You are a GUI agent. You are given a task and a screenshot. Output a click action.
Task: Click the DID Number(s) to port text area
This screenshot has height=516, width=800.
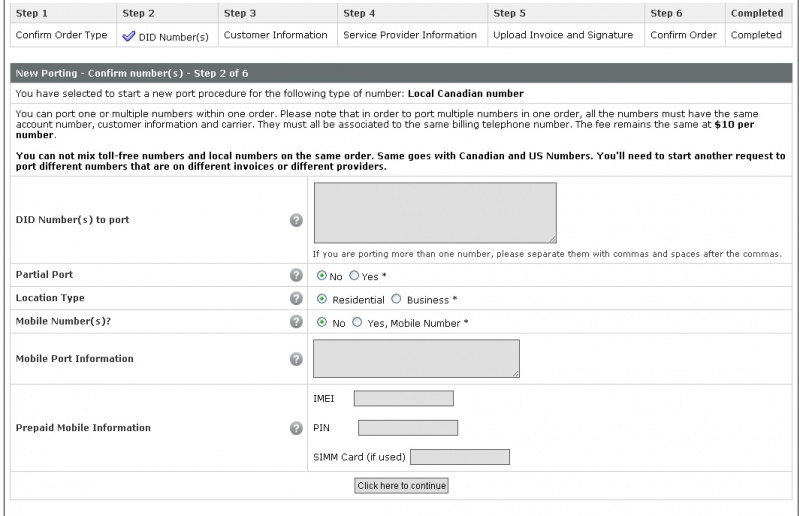pyautogui.click(x=435, y=213)
